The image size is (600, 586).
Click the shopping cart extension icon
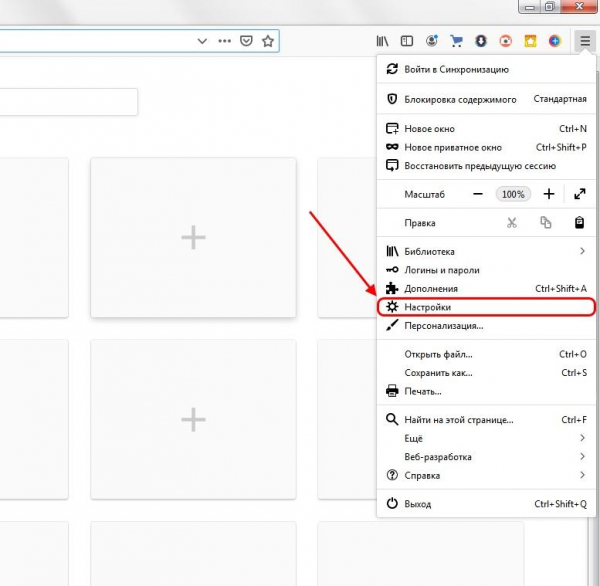click(456, 41)
